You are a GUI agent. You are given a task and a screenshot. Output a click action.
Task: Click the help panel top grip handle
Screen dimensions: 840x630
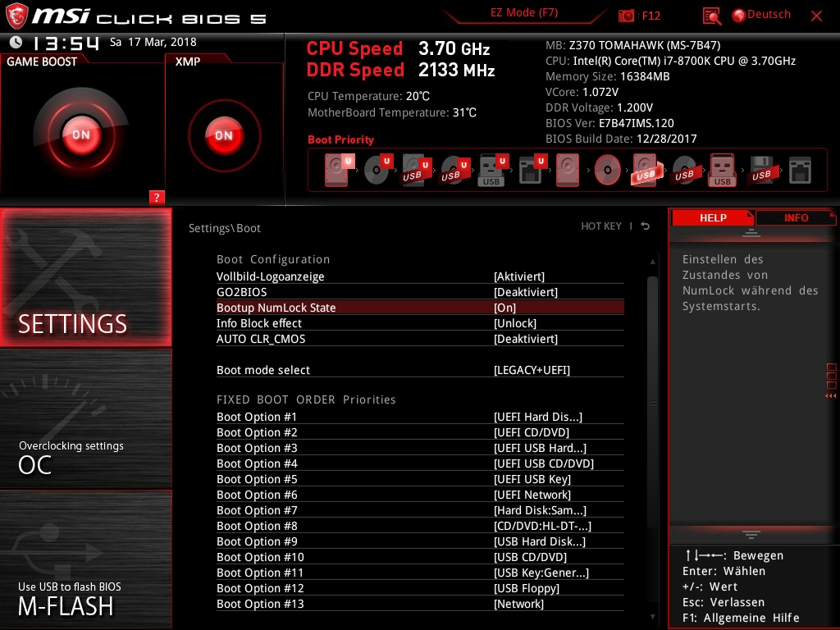pos(751,232)
